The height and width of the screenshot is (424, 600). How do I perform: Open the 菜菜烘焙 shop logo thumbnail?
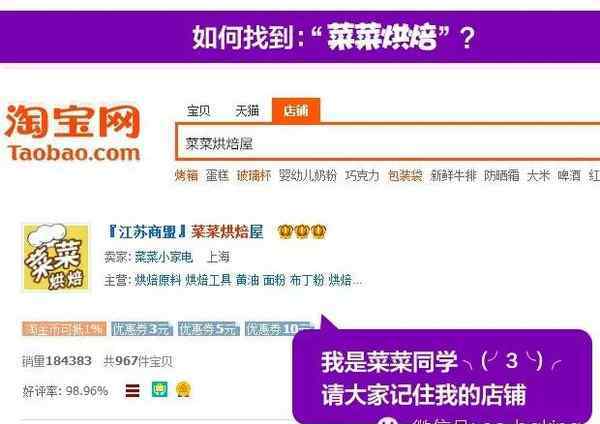click(x=56, y=257)
